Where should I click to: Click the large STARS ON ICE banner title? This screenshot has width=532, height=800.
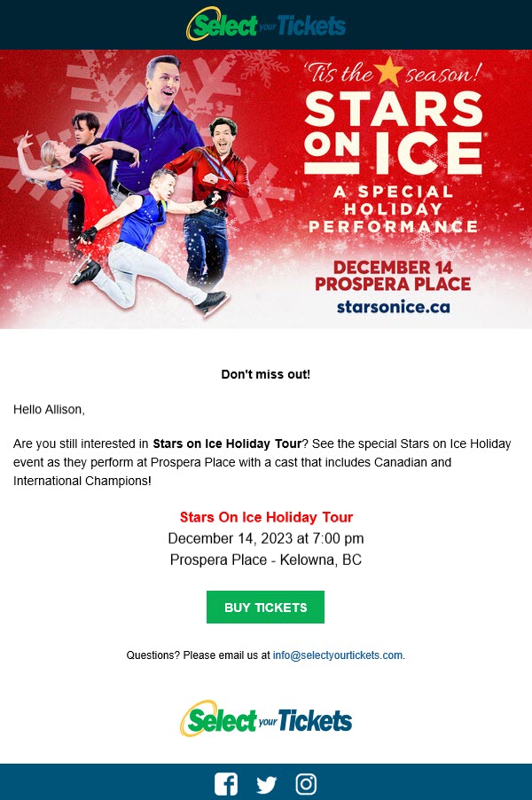coord(394,133)
